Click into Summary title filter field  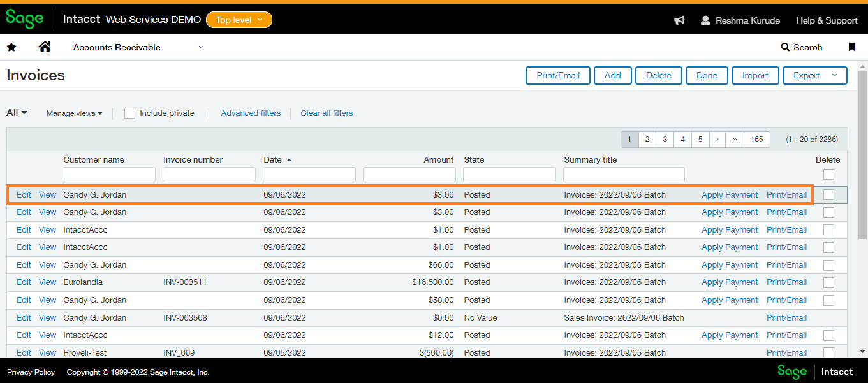pyautogui.click(x=624, y=175)
